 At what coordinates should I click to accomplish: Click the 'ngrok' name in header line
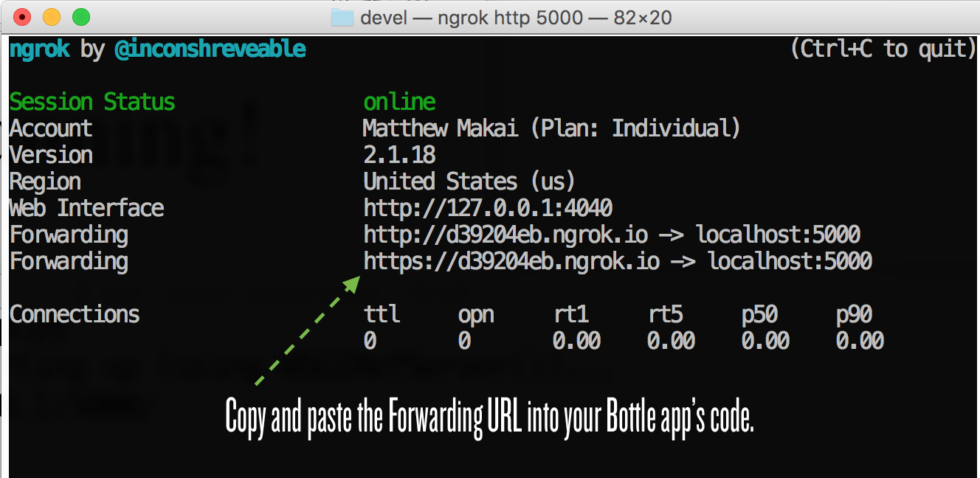click(x=39, y=50)
